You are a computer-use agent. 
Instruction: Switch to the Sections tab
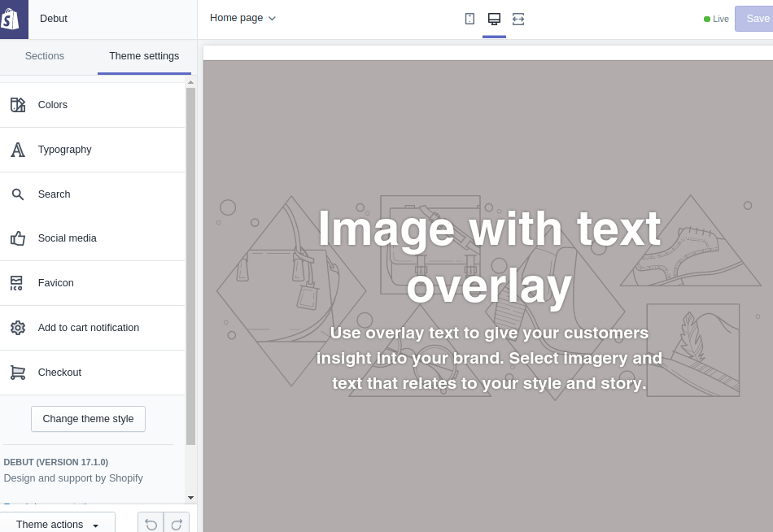coord(44,55)
